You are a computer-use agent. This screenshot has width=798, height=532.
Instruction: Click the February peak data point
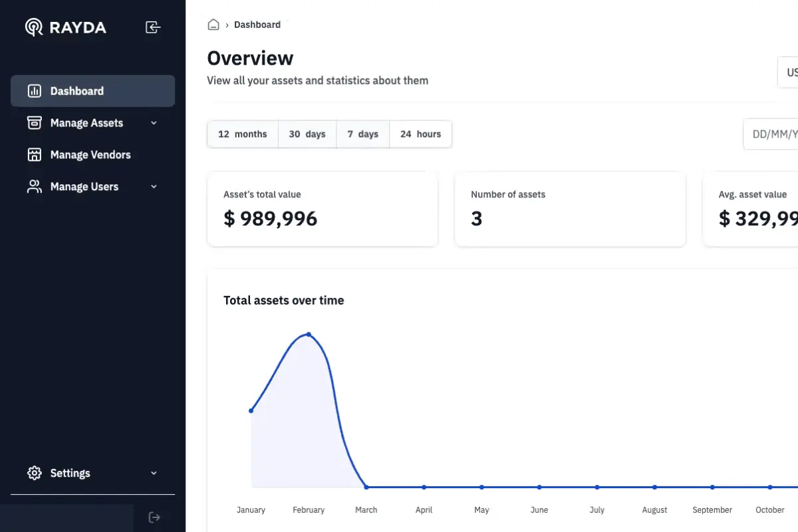tap(309, 334)
